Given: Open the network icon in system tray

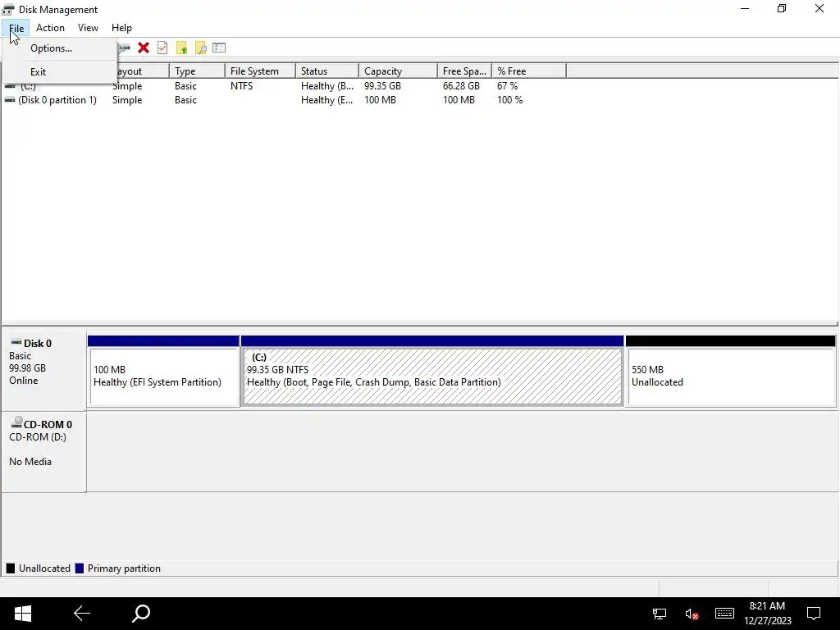Looking at the screenshot, I should (659, 614).
